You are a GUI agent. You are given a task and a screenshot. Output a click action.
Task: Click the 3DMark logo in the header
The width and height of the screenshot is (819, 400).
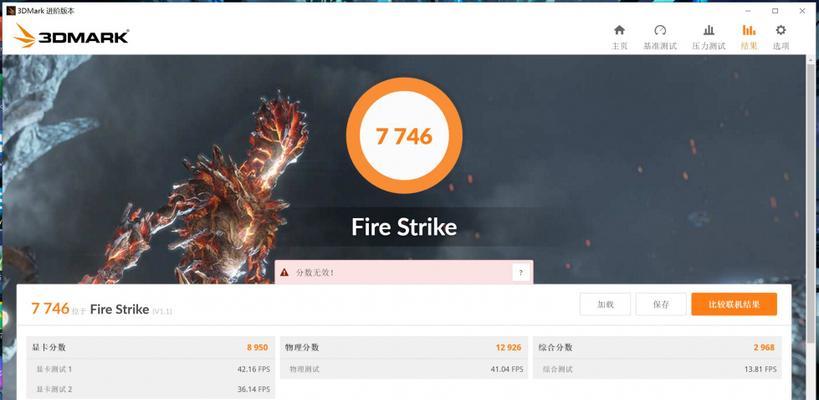point(72,36)
